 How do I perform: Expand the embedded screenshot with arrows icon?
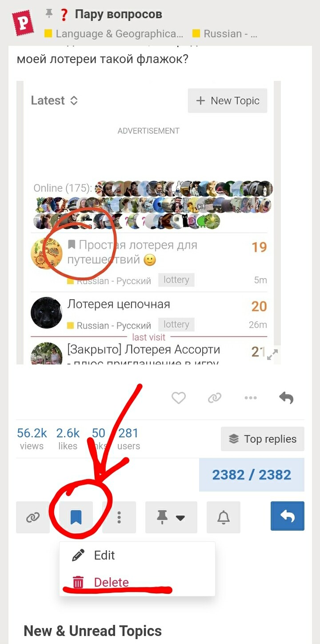[x=272, y=354]
